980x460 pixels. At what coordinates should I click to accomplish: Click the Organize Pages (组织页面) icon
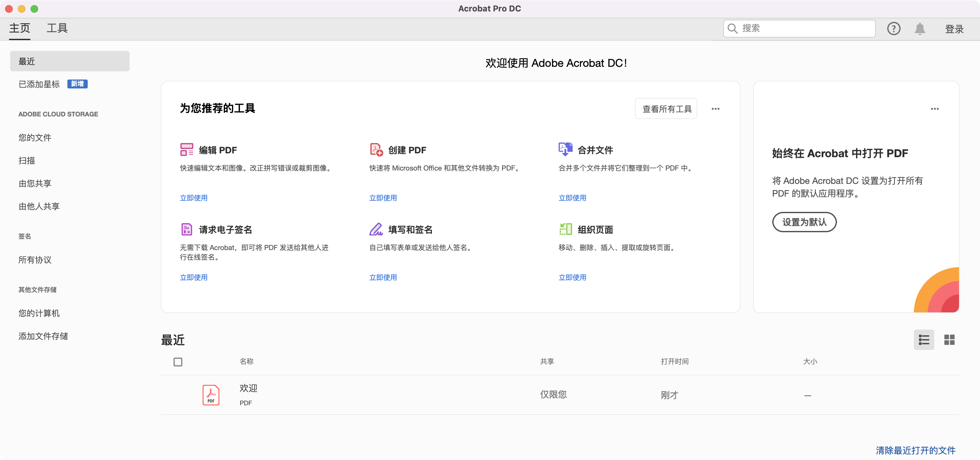click(565, 229)
